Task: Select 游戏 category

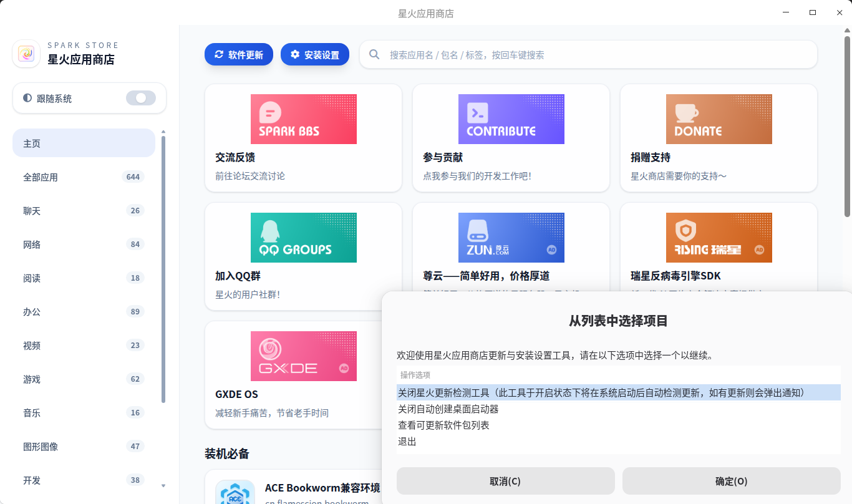Action: click(84, 379)
